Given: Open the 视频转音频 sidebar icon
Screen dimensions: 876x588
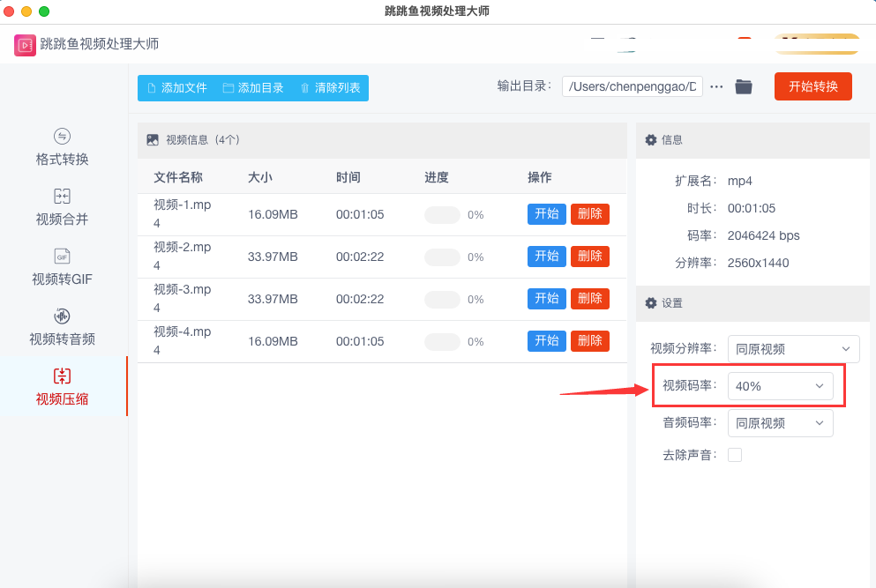Looking at the screenshot, I should click(62, 316).
